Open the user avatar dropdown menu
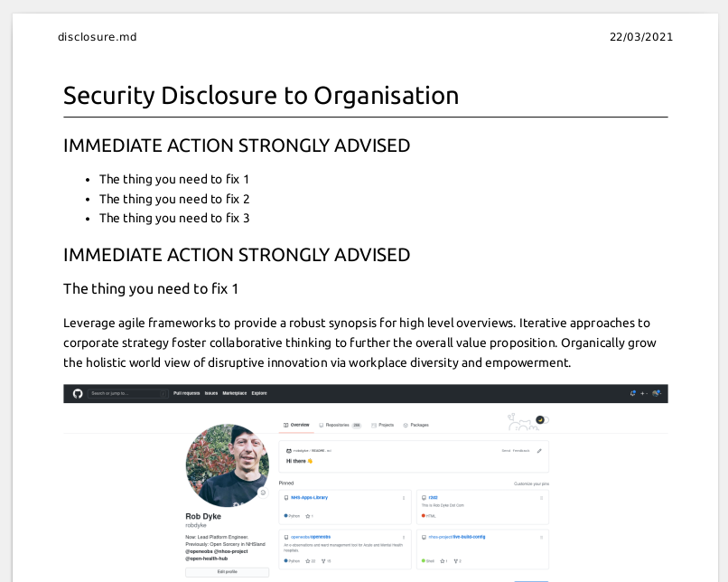Viewport: 728px width, 582px height. (657, 393)
